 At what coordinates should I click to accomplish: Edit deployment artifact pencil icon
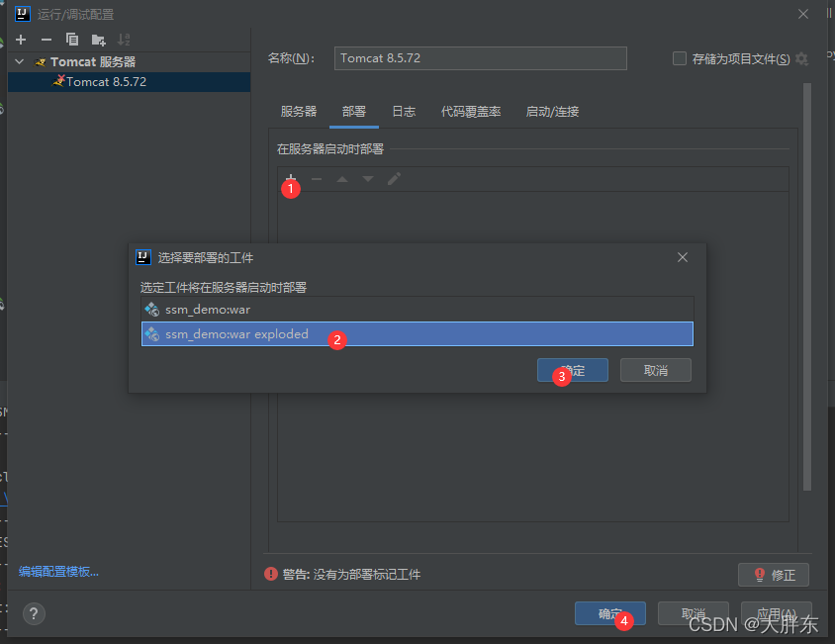click(x=394, y=179)
